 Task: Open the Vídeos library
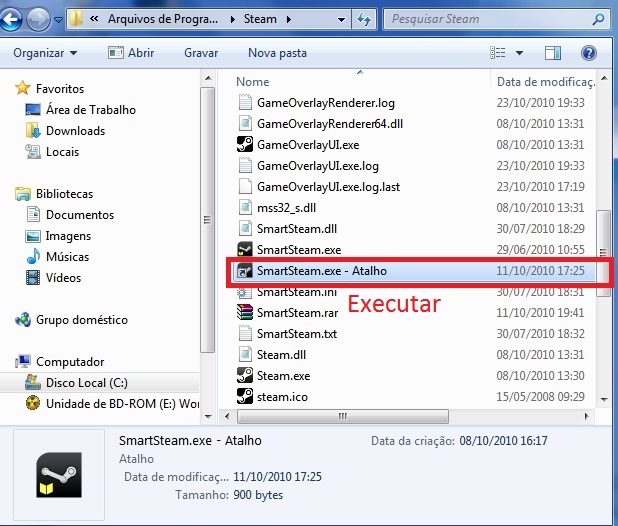53,278
